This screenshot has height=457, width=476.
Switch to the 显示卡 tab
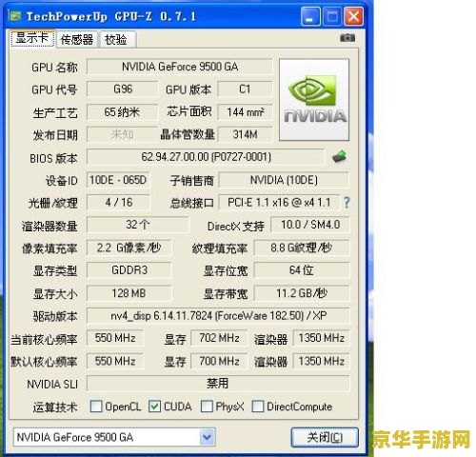(32, 39)
